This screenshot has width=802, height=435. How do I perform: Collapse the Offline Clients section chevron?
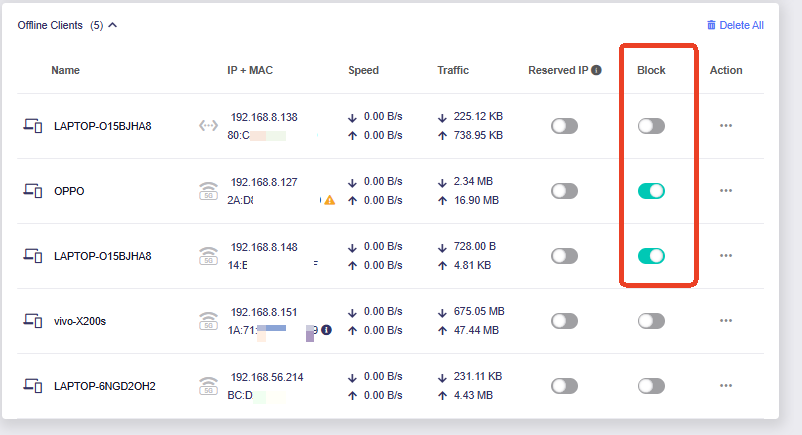pyautogui.click(x=113, y=25)
